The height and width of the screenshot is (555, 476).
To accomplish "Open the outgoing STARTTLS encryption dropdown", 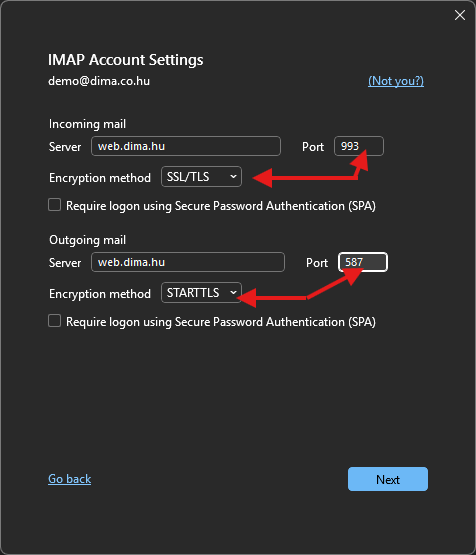I will [201, 293].
